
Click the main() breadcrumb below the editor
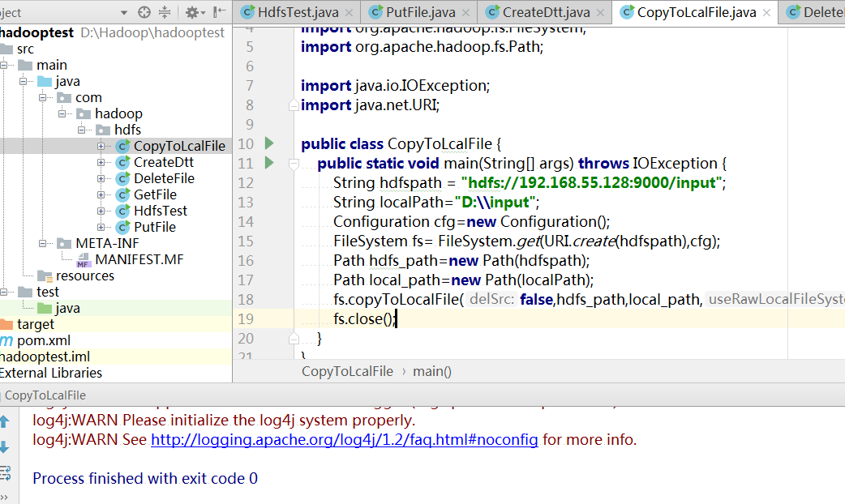[431, 371]
